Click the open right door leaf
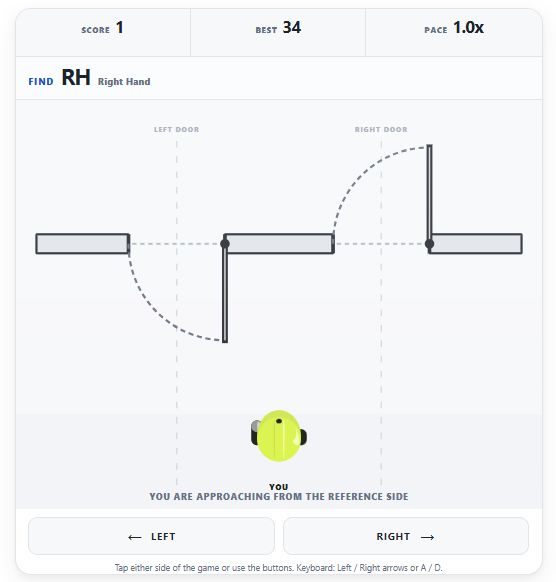 [x=429, y=194]
